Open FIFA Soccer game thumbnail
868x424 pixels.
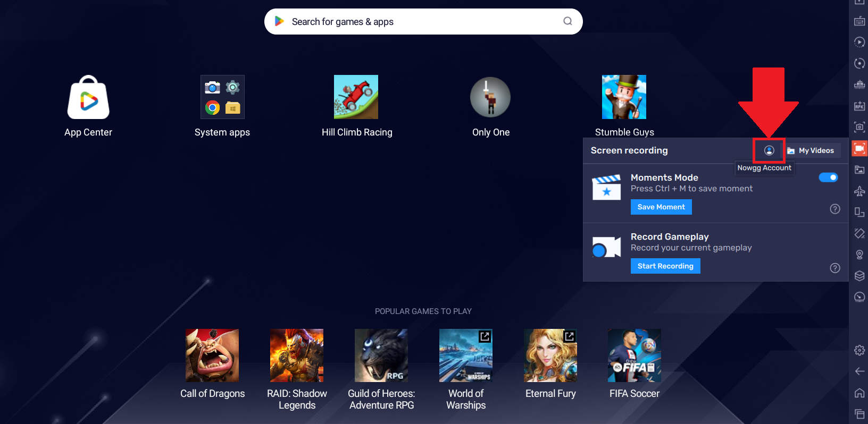[x=635, y=355]
